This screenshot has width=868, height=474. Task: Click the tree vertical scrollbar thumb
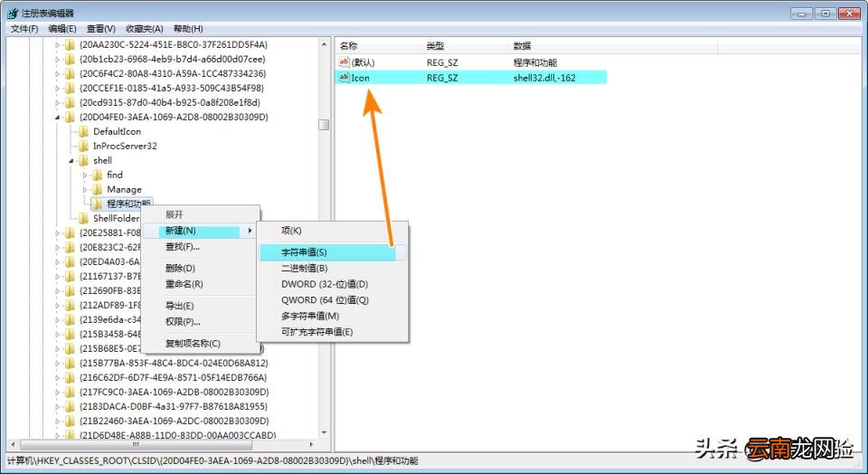[324, 125]
